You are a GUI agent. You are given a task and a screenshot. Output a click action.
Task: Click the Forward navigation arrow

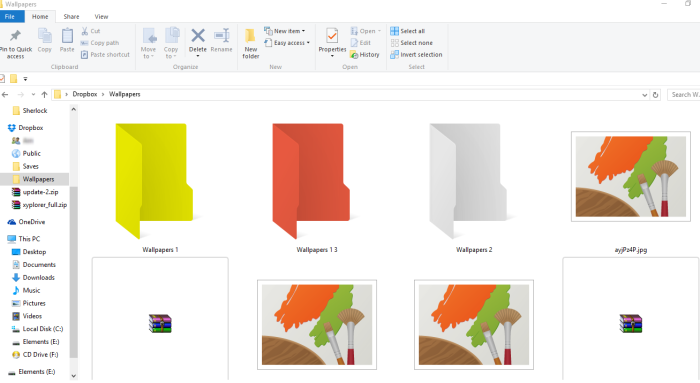[x=21, y=95]
